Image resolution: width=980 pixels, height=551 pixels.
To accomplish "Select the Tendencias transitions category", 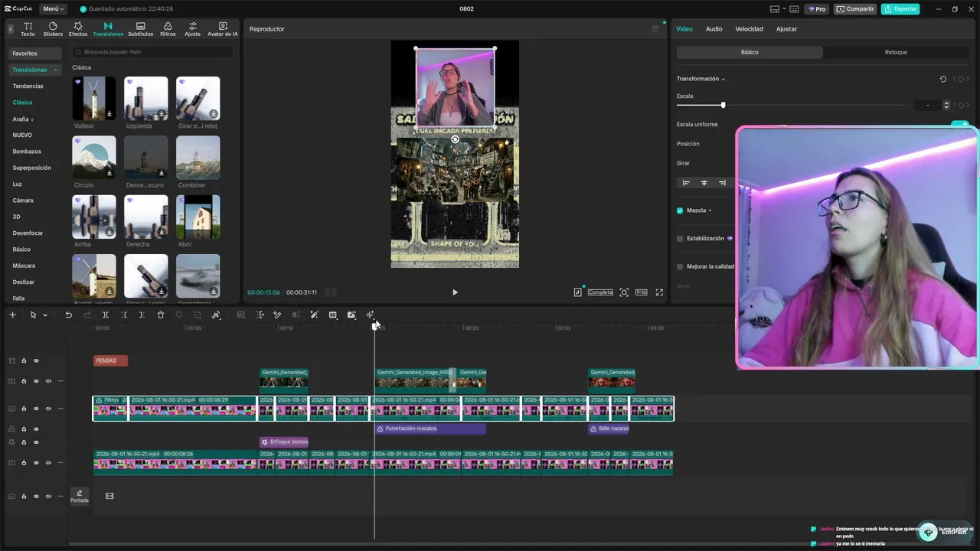I will tap(28, 86).
